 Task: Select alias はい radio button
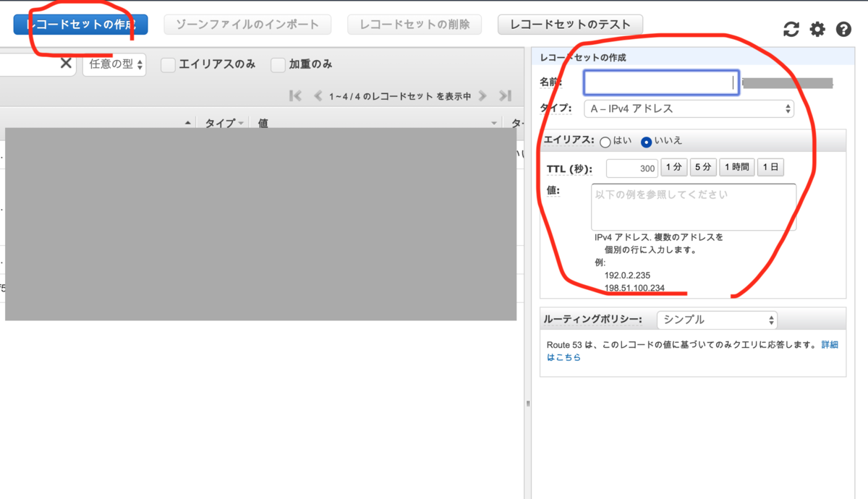[605, 142]
